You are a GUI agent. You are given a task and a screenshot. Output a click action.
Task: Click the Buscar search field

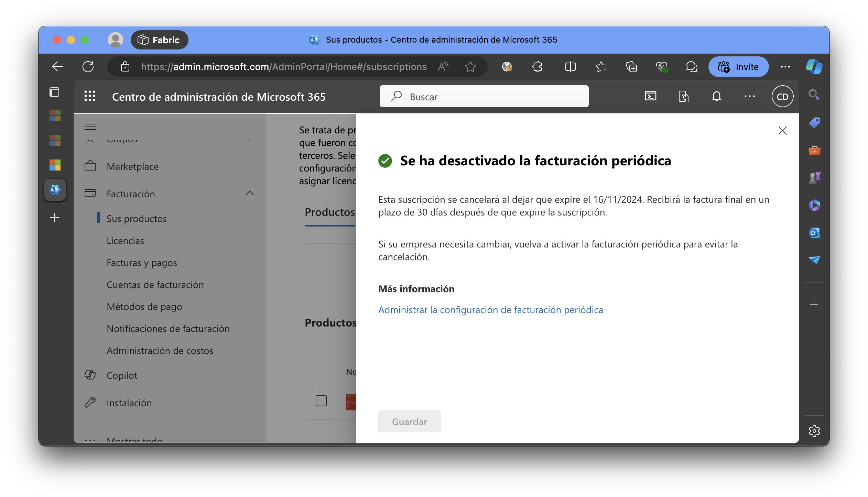(x=484, y=97)
